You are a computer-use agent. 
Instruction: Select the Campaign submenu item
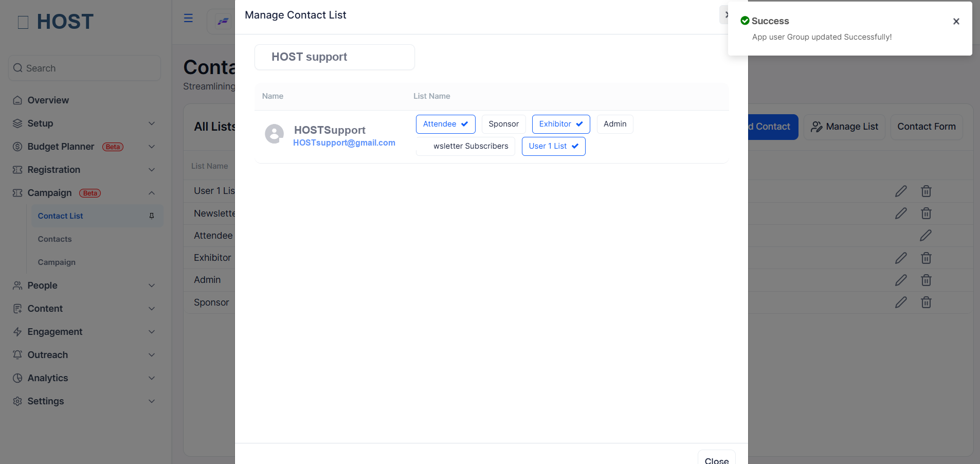click(x=57, y=262)
